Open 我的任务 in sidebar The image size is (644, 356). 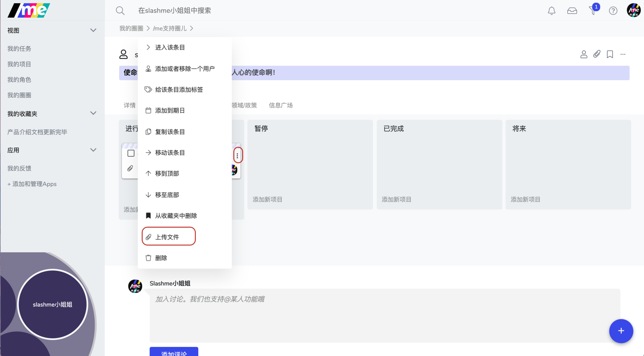[19, 49]
